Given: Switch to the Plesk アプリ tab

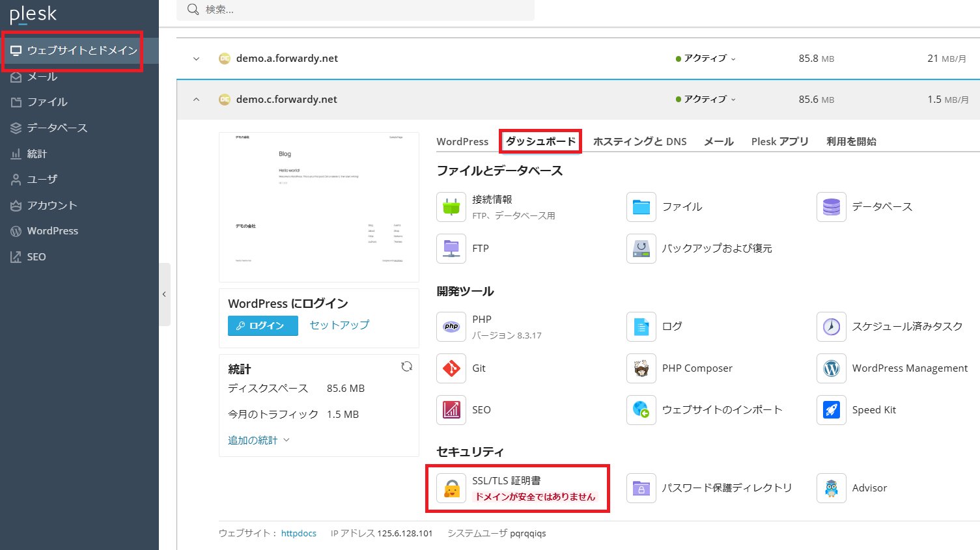Looking at the screenshot, I should 779,142.
